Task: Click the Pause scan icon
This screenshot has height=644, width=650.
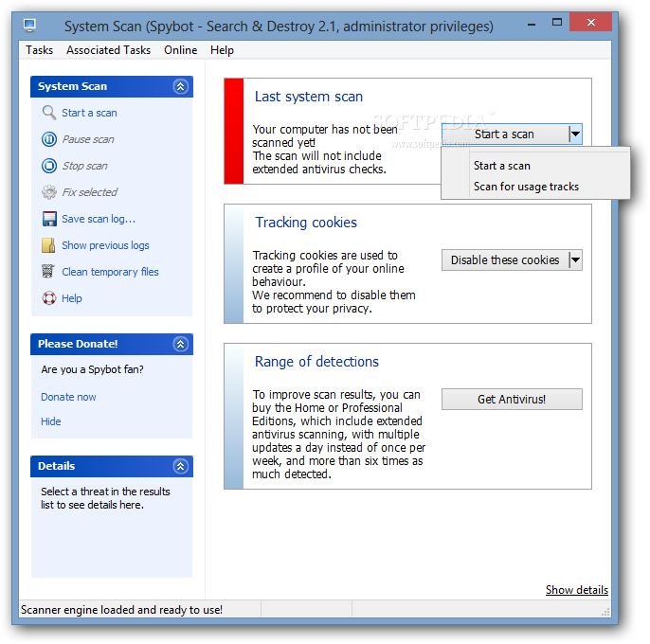Action: click(49, 139)
